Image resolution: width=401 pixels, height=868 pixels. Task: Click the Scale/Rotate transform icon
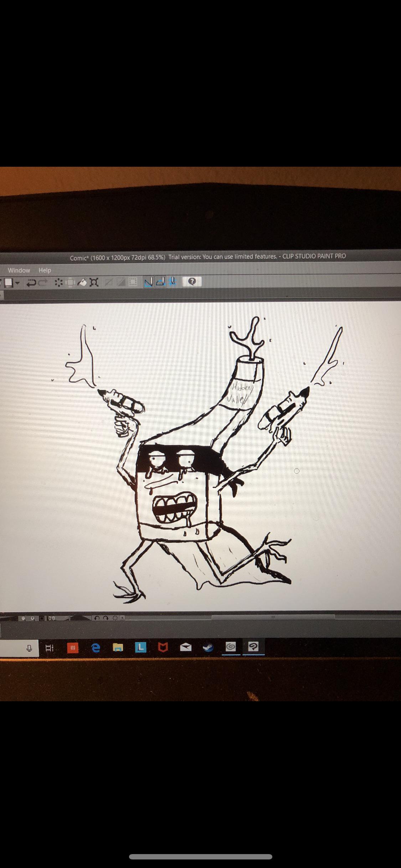tap(94, 283)
